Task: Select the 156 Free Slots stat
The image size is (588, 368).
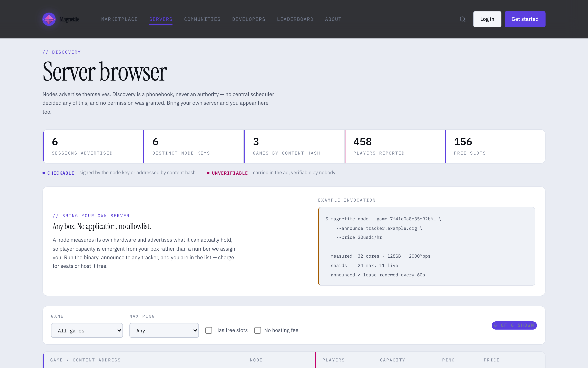Action: [495, 146]
